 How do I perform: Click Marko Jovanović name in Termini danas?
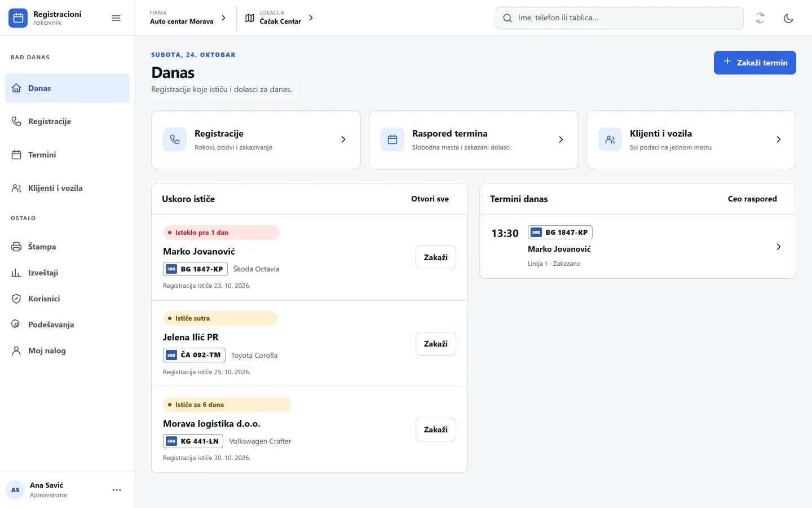pos(559,249)
